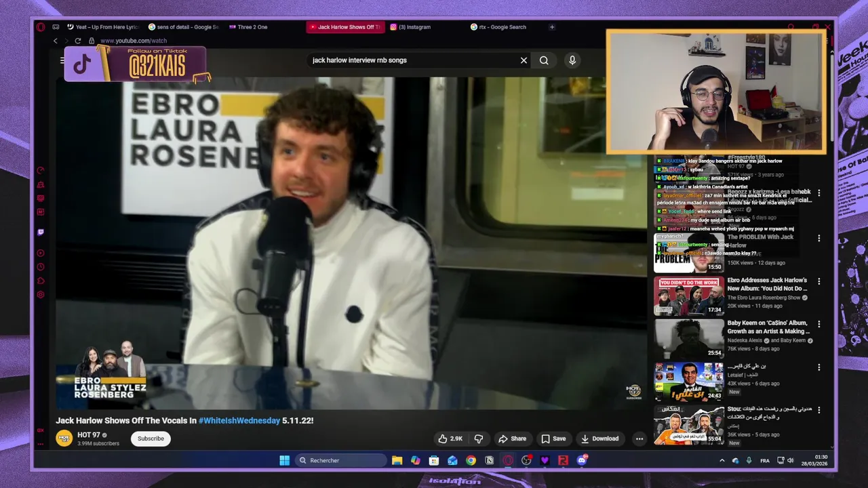Start voice search with the microphone
The height and width of the screenshot is (488, 868).
coord(572,60)
